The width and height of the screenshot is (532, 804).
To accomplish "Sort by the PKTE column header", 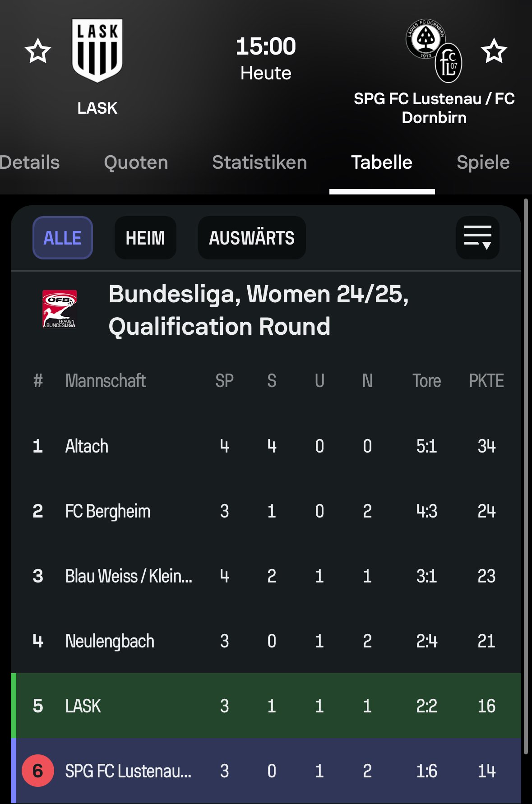I will (486, 381).
